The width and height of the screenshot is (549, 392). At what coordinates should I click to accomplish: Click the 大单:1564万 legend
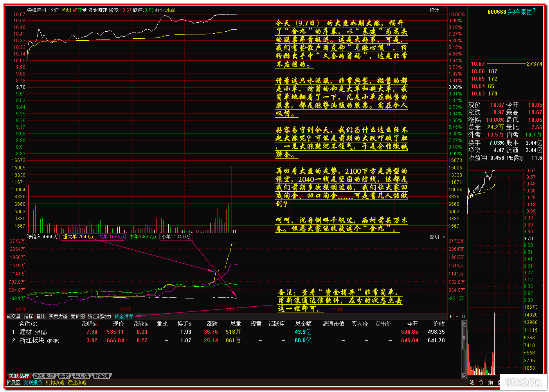coord(111,237)
